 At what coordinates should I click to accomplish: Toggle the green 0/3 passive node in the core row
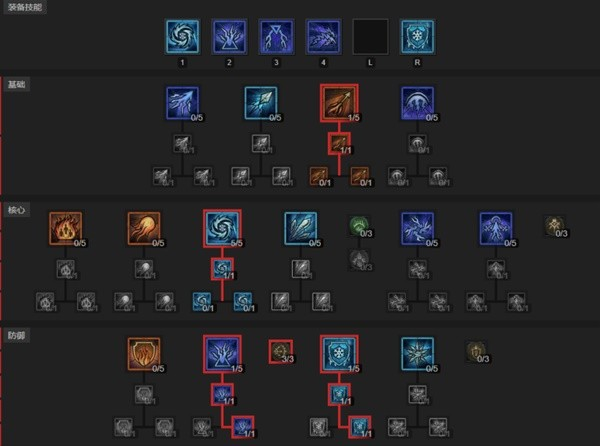[359, 226]
